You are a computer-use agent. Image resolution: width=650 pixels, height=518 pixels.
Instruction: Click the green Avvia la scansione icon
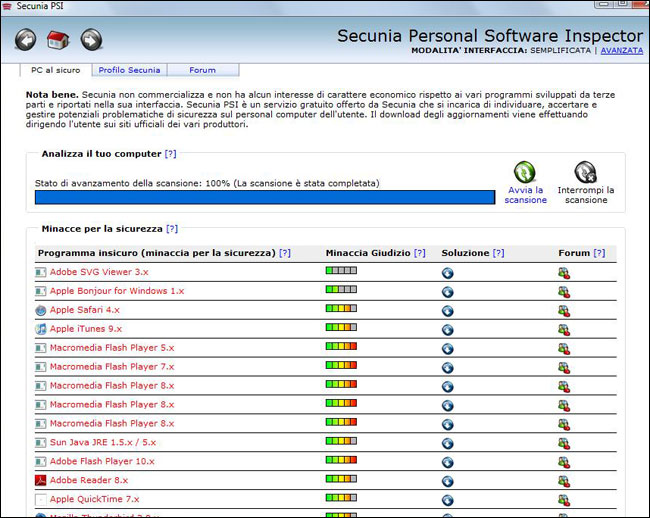(x=524, y=172)
